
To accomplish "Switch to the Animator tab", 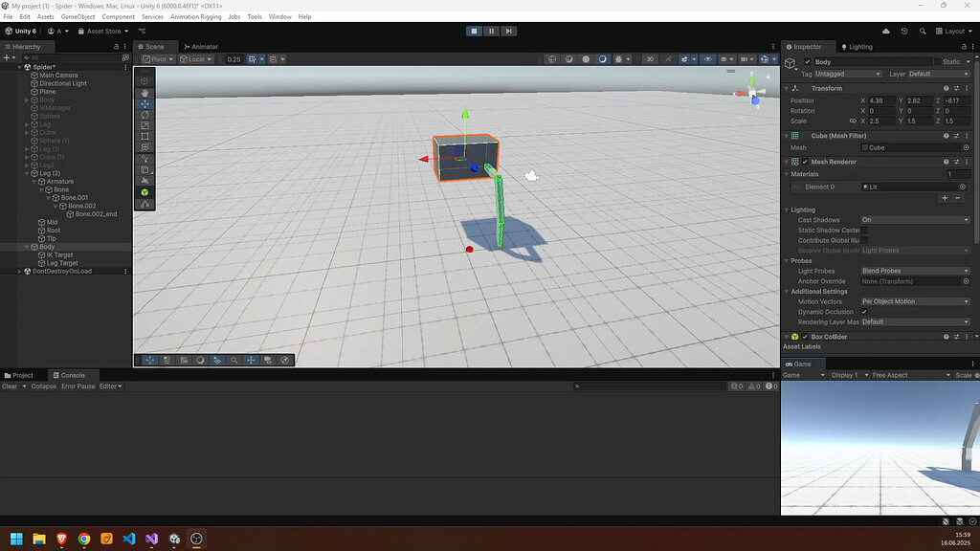I will coord(203,46).
